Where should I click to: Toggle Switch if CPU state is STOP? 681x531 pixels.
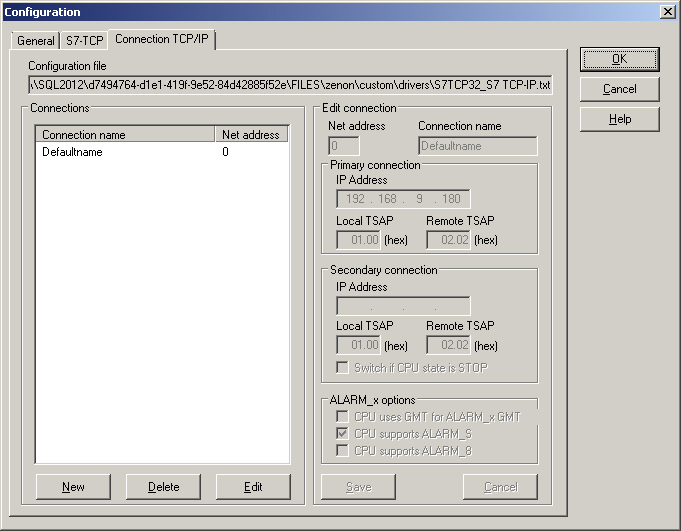[x=344, y=368]
